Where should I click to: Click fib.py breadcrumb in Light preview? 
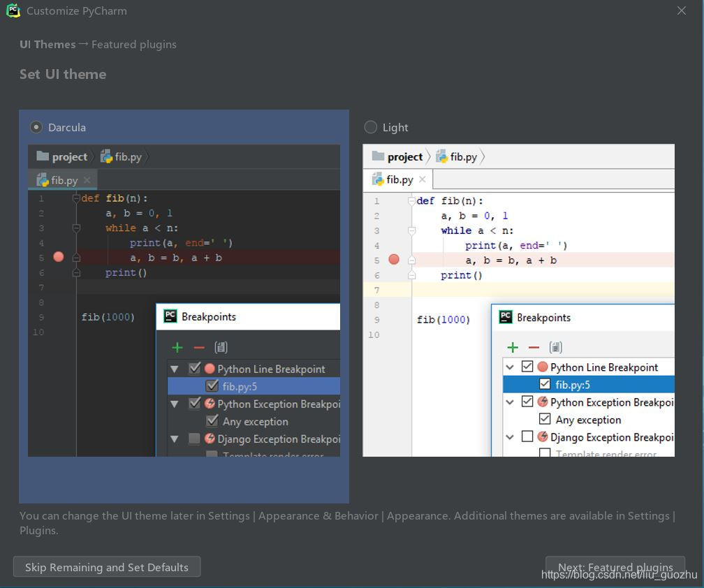pos(457,156)
